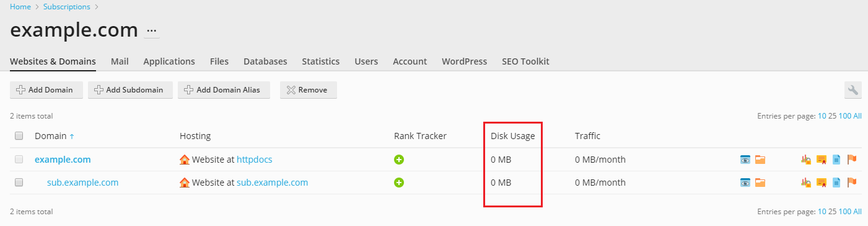The height and width of the screenshot is (226, 868).
Task: Set top entries per page to All
Action: click(857, 116)
